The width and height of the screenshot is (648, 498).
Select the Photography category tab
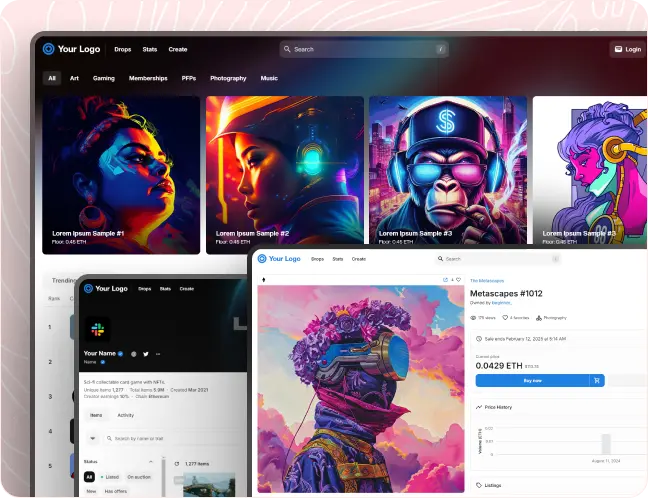coord(228,78)
